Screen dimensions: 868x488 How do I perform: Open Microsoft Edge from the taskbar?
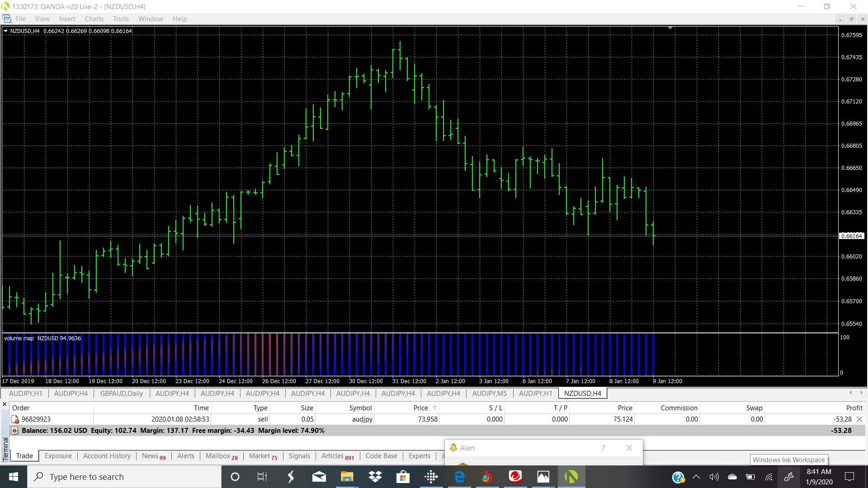click(459, 477)
